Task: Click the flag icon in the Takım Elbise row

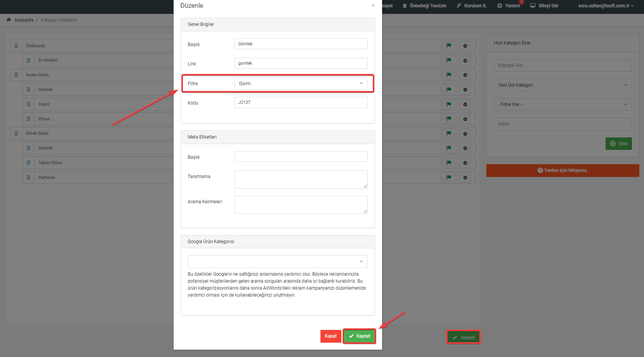Action: [x=449, y=163]
